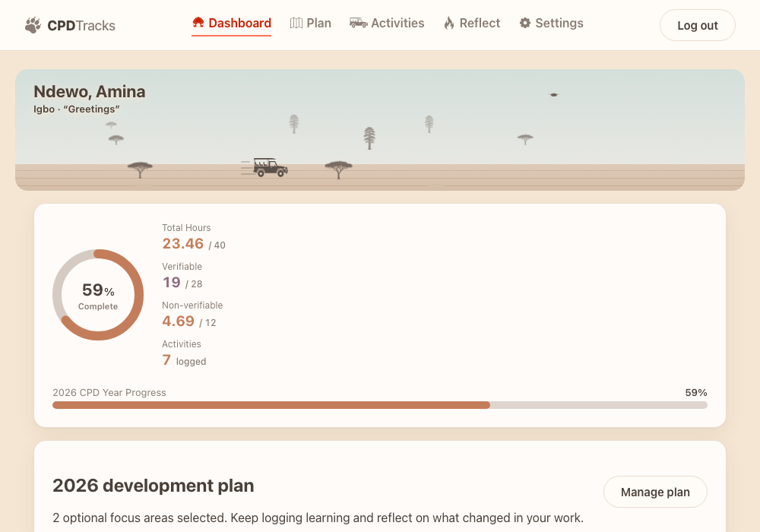The image size is (760, 532).
Task: Click the 2026 CPD Year Progress label
Action: [x=109, y=392]
